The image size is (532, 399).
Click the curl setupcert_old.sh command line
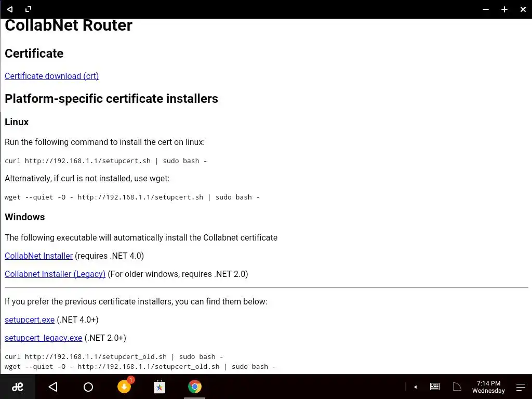(x=114, y=356)
